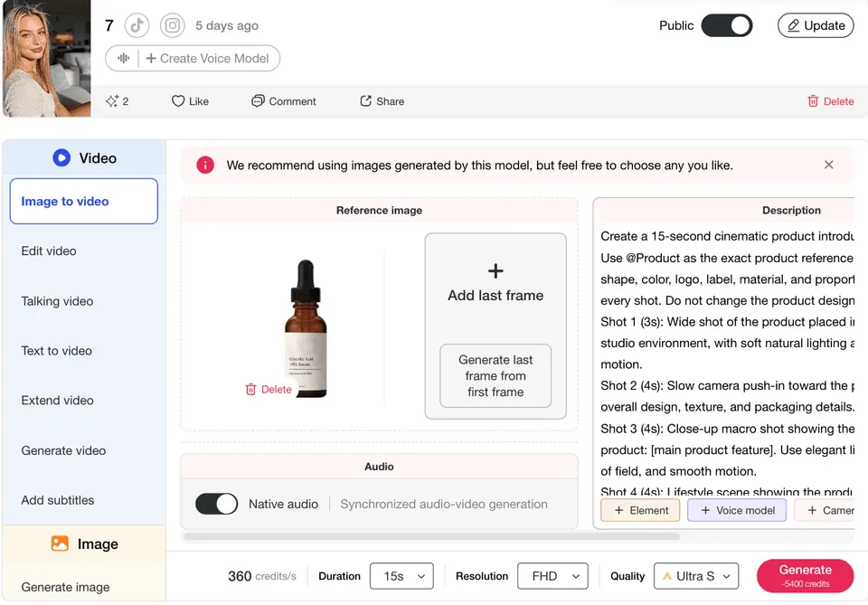Open the Duration 15s dropdown
Viewport: 868px width, 605px height.
click(x=401, y=576)
